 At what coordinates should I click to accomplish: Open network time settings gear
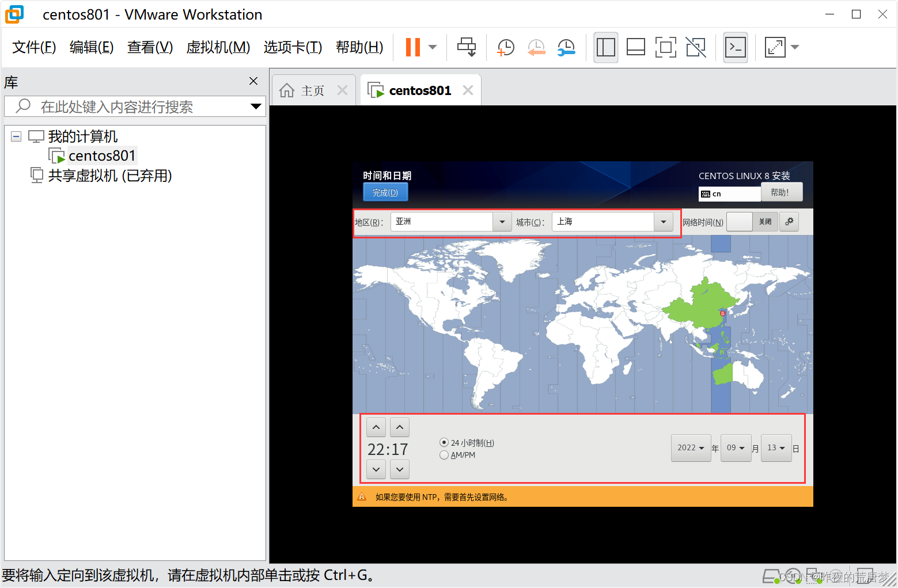pos(789,222)
